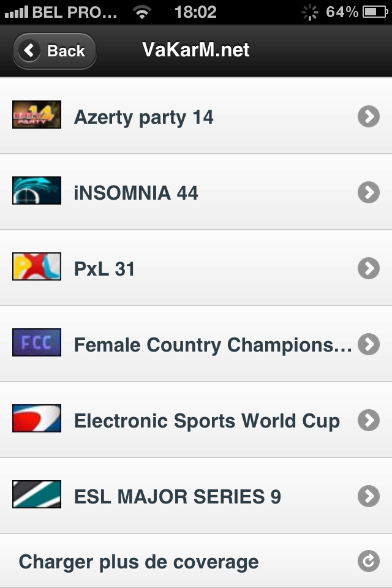The image size is (392, 588).
Task: Load more with Charger plus de coverage
Action: (x=139, y=562)
